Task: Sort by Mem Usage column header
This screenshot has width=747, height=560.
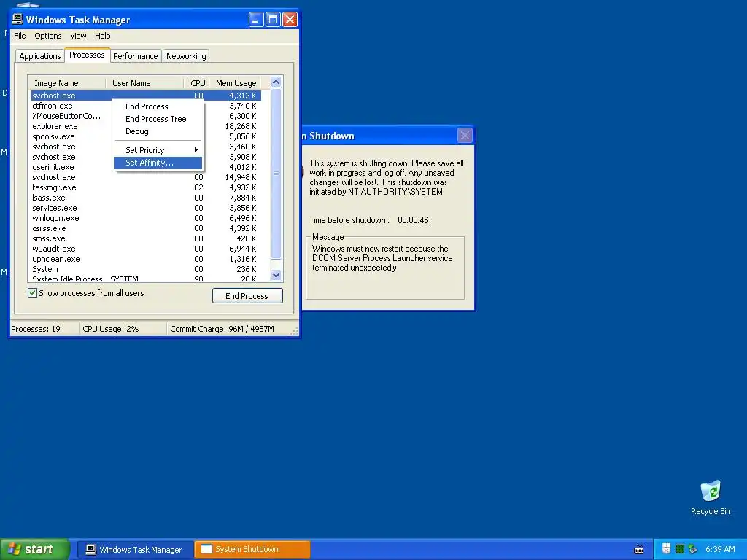Action: (x=236, y=83)
